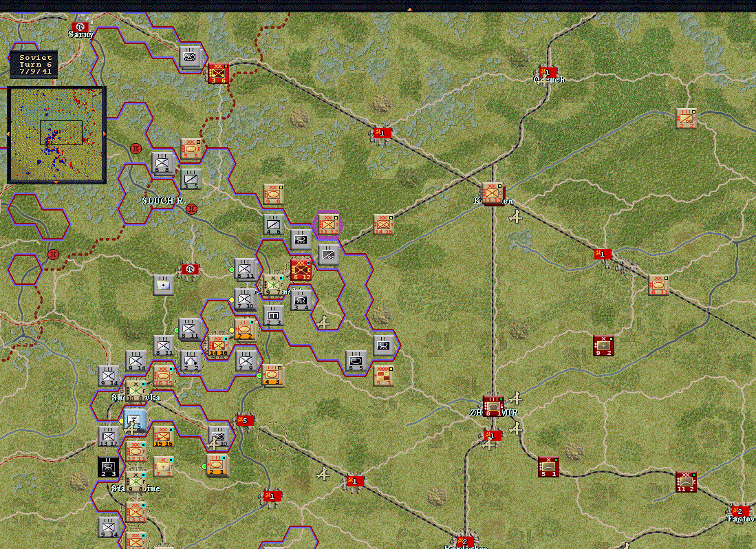The width and height of the screenshot is (756, 549).
Task: Select red Soviet 11-2 division
Action: [686, 482]
